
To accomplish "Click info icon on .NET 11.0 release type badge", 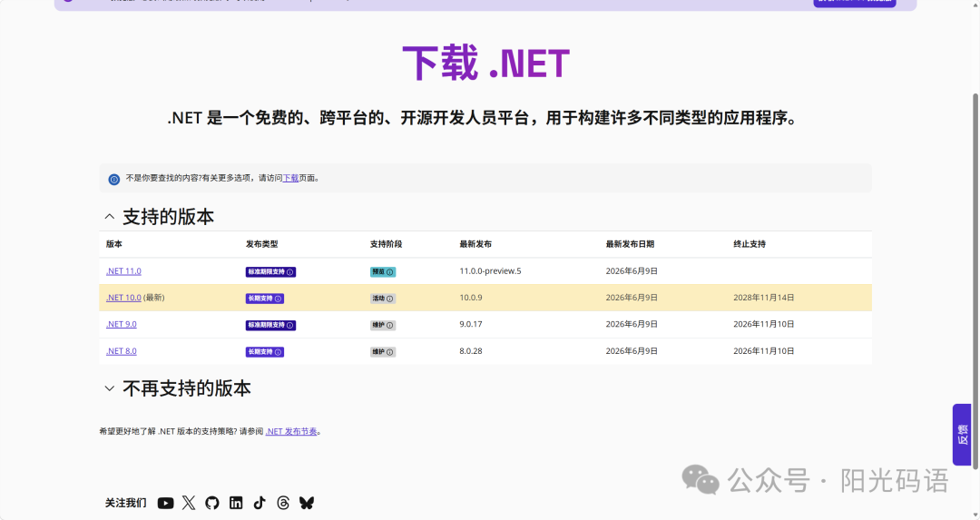I will click(290, 272).
